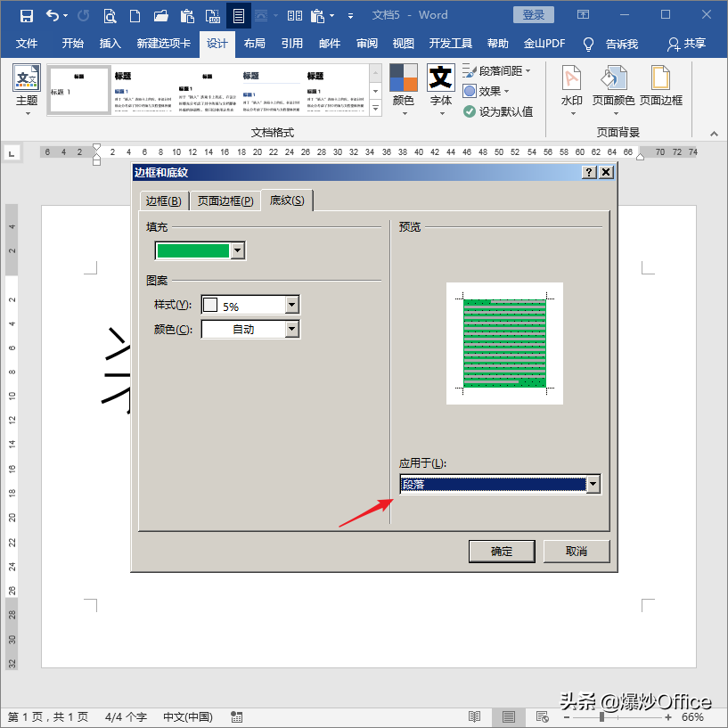Confirm with the OK (确定) button
Image resolution: width=728 pixels, height=728 pixels.
point(502,551)
